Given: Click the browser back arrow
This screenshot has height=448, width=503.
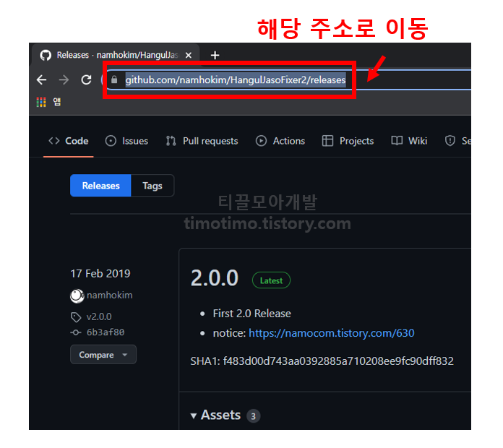Looking at the screenshot, I should point(41,79).
